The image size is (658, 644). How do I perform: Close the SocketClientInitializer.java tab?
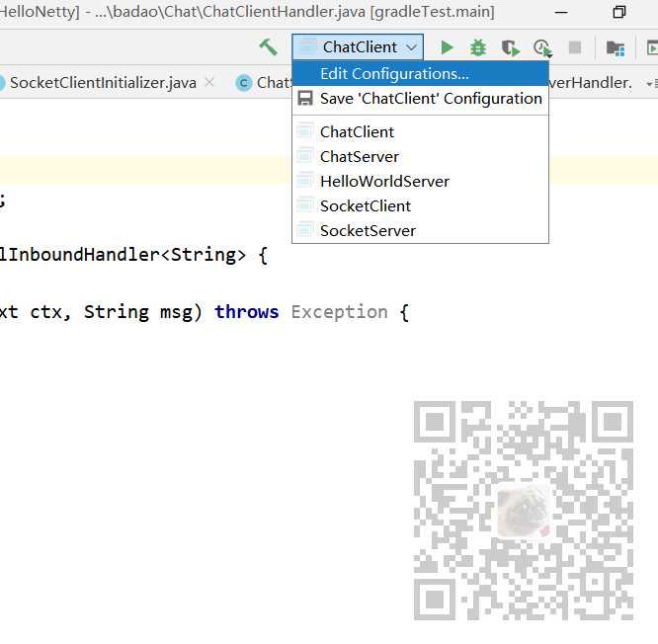tap(209, 82)
